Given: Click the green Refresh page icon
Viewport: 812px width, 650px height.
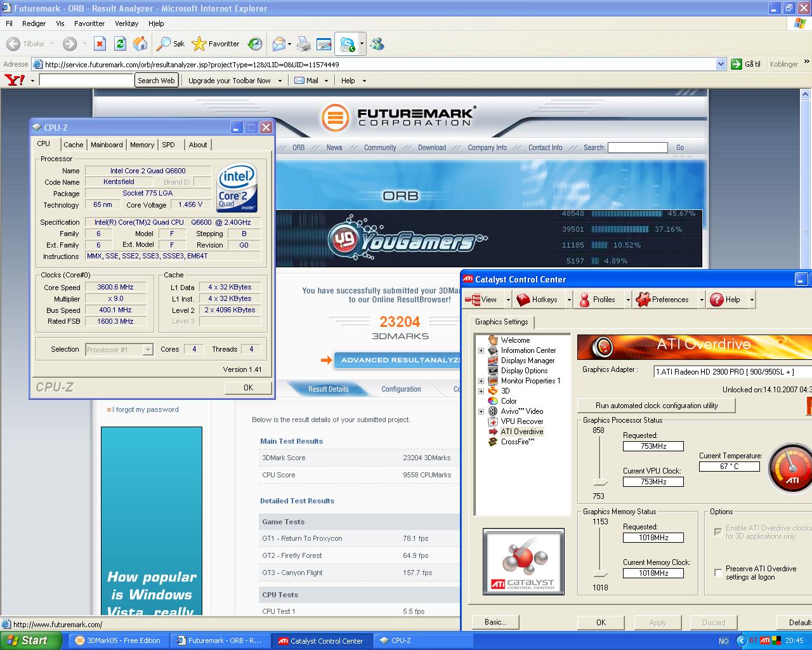Looking at the screenshot, I should click(x=120, y=44).
